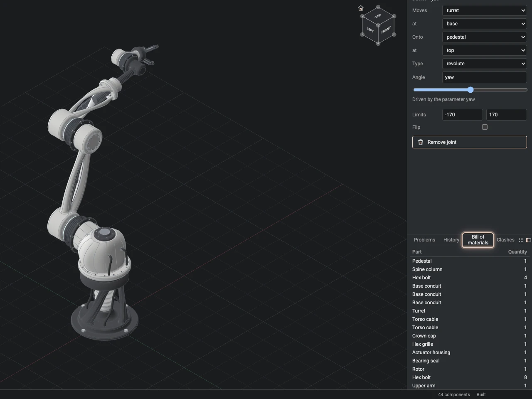Open the 'at' dropdown set to top
Viewport: 532px width, 399px height.
click(x=485, y=50)
